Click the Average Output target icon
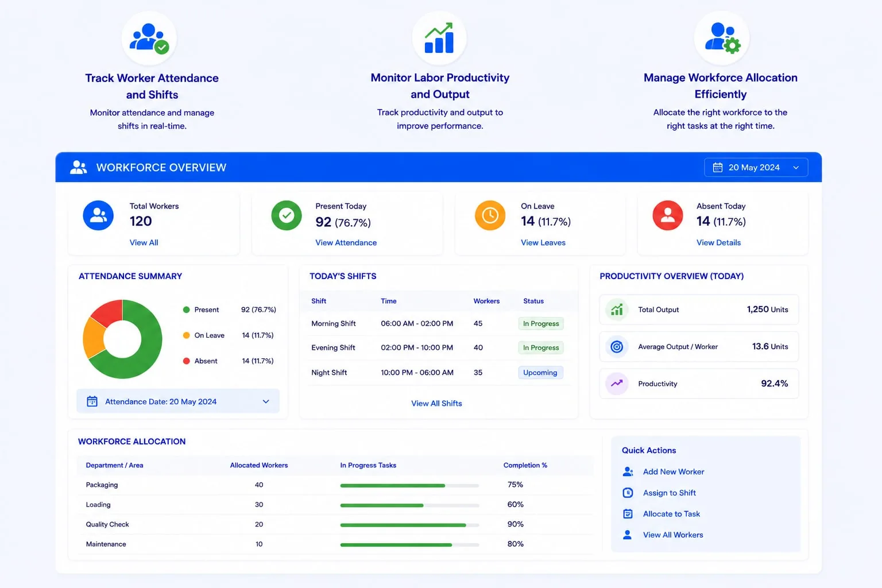The image size is (882, 588). (617, 346)
